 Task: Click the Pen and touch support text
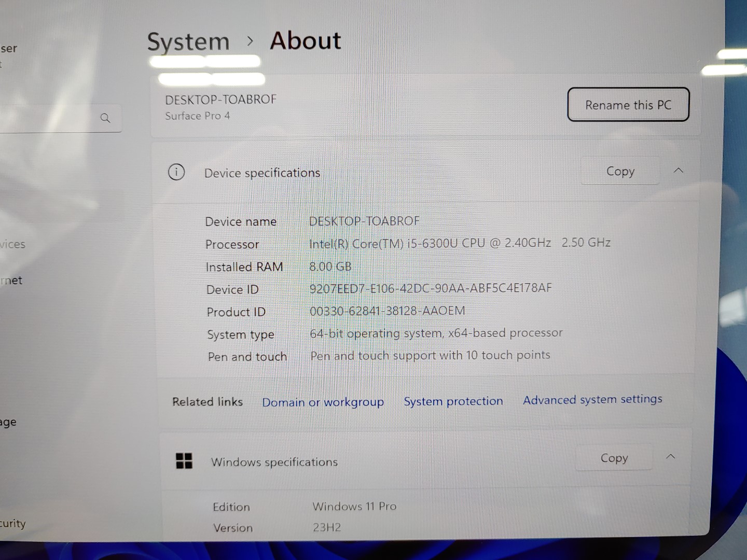pos(430,355)
